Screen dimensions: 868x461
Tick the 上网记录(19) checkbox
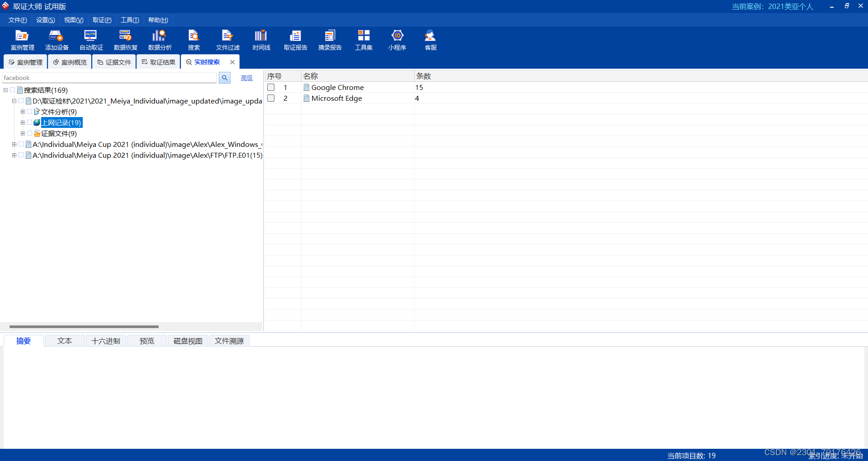[x=30, y=122]
